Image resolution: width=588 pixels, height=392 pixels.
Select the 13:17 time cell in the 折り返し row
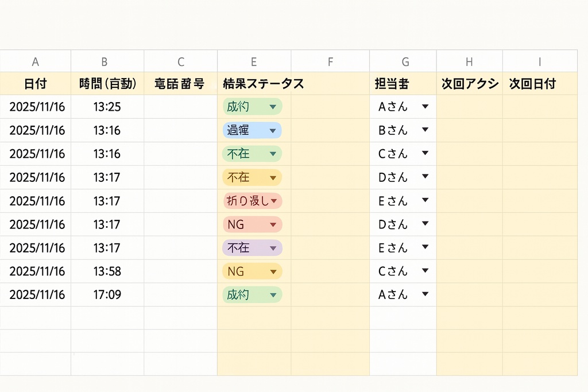(x=107, y=201)
